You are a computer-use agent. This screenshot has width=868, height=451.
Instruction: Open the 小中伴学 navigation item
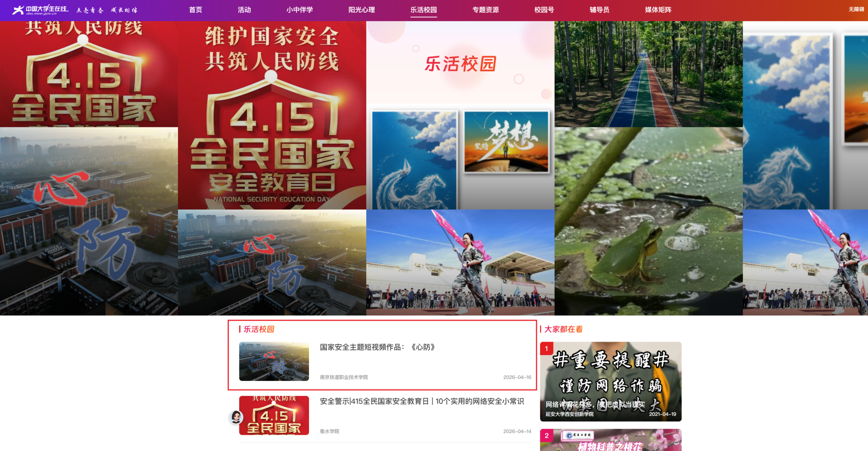[299, 10]
